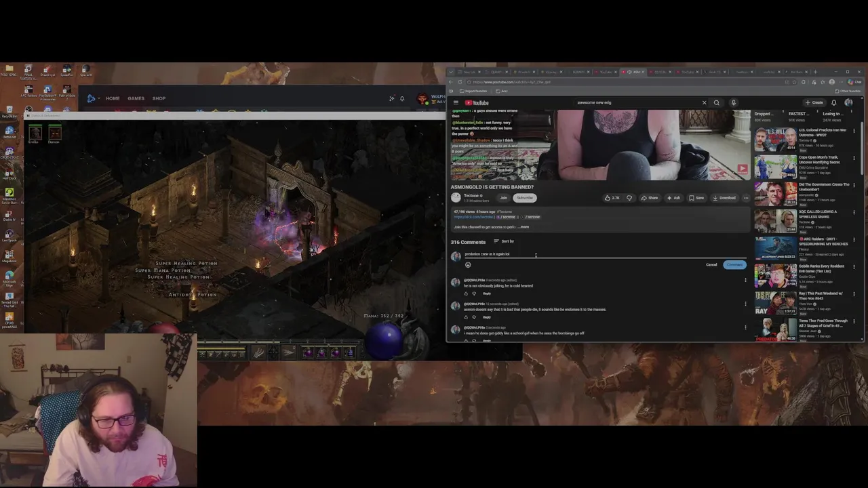Screen dimensions: 868x488
Task: Expand the Battle.net logo dropdown arrow
Action: tap(100, 98)
